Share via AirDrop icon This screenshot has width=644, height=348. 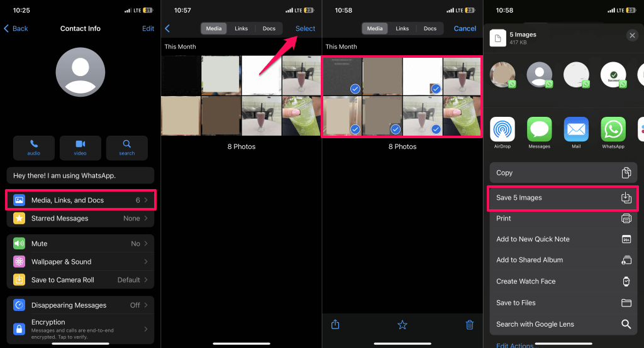coord(502,129)
